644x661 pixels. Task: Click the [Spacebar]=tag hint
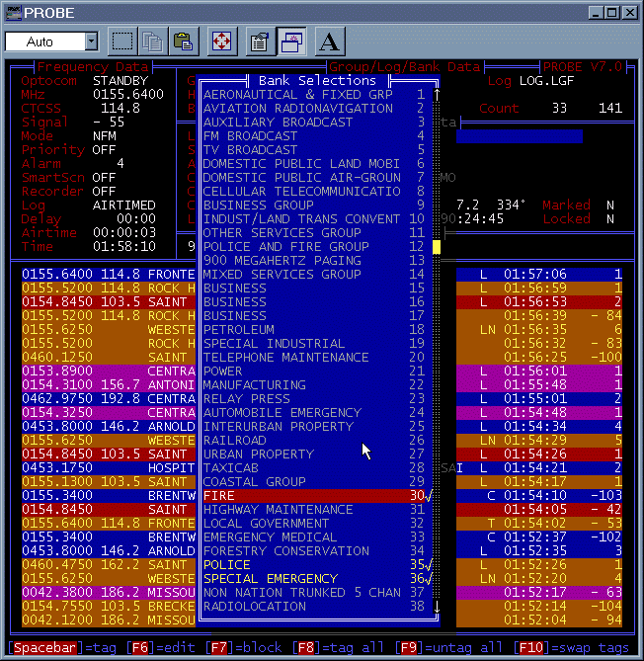62,647
